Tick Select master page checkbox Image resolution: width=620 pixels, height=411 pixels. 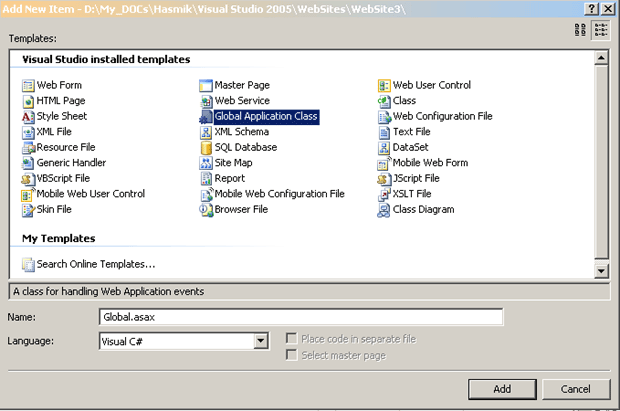(x=291, y=355)
